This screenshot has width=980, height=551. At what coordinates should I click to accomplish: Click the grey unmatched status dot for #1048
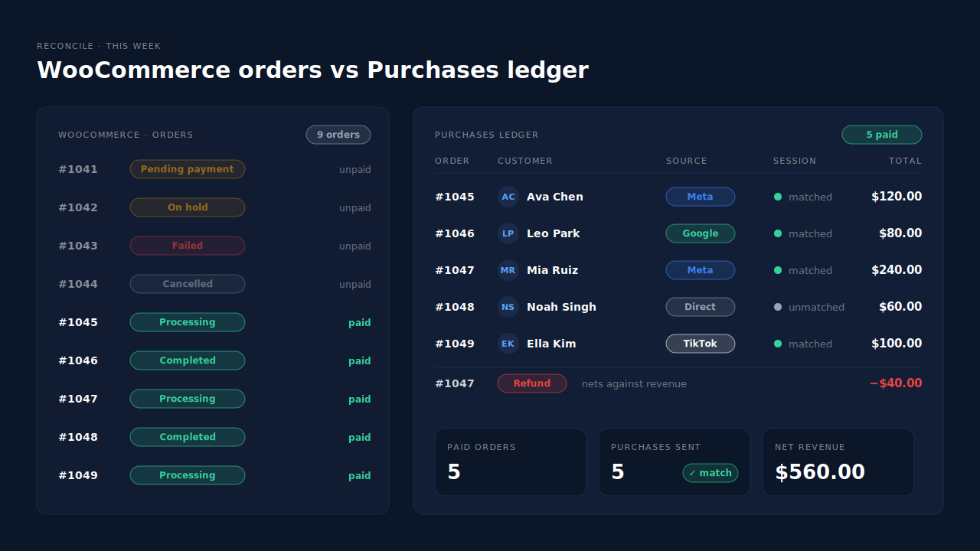pyautogui.click(x=778, y=307)
